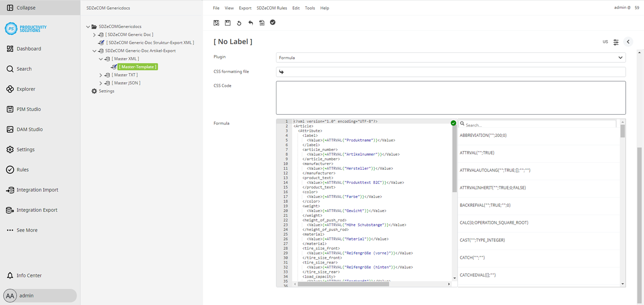Image resolution: width=644 pixels, height=305 pixels.
Task: Expand the Master TXT tree node
Action: [101, 75]
